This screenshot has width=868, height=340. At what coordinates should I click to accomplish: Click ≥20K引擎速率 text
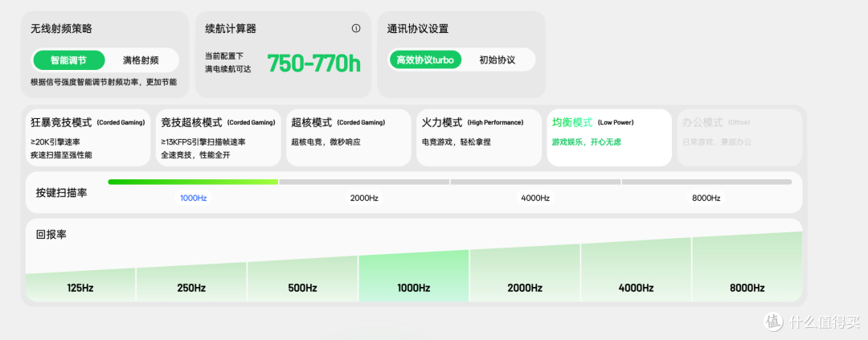[x=57, y=141]
